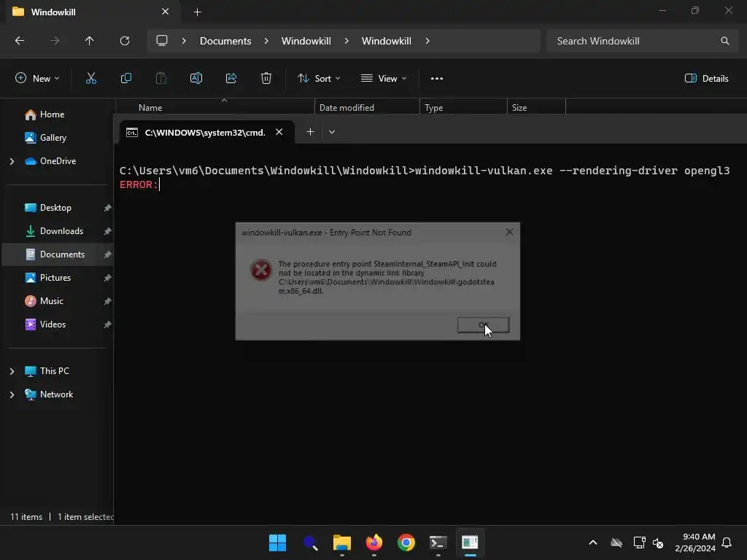Screen dimensions: 747x560
Task: Expand chevron after Documents breadcrumb
Action: click(x=266, y=41)
